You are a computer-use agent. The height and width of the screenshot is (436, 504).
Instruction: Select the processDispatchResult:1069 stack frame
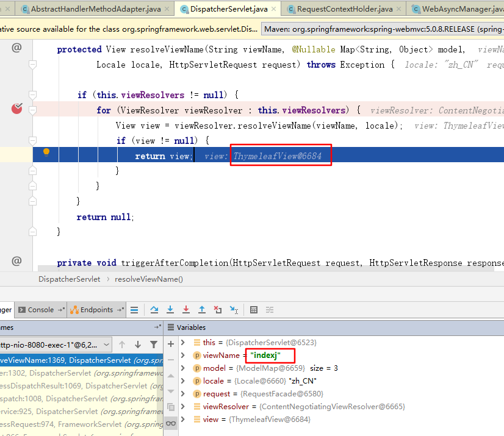[73, 386]
